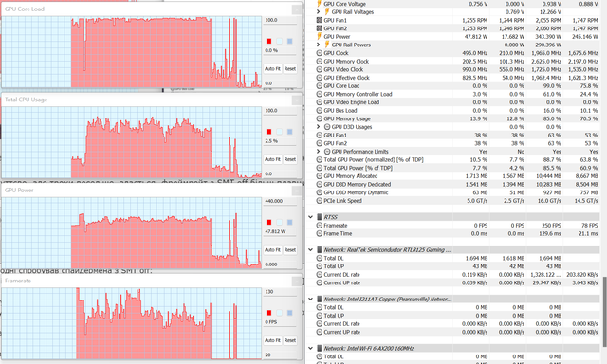The height and width of the screenshot is (364, 607).
Task: Select the '250 FPS' Framerate maximum value
Action: [551, 226]
